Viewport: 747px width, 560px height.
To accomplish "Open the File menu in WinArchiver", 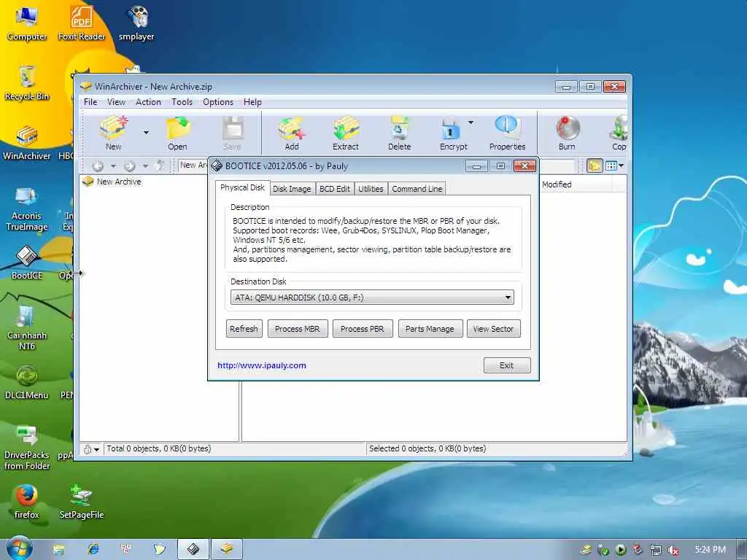I will (90, 102).
